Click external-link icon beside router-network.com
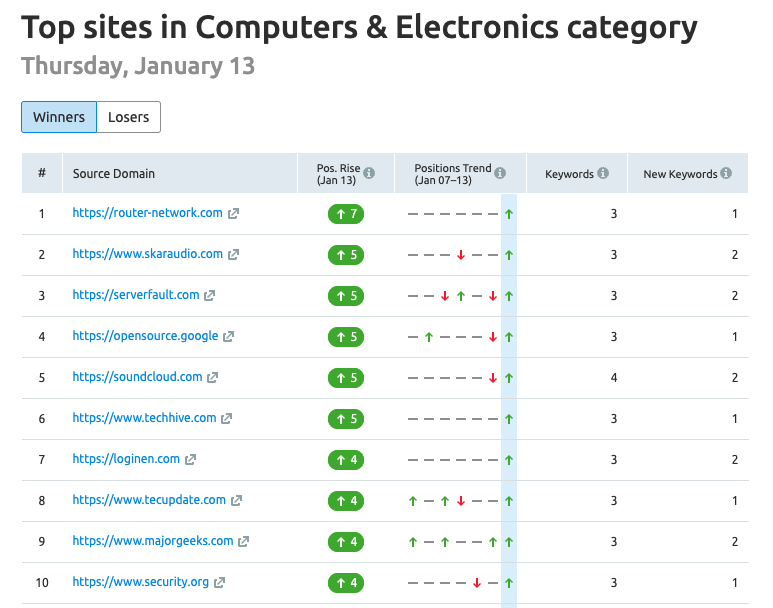773x608 pixels. pyautogui.click(x=233, y=214)
